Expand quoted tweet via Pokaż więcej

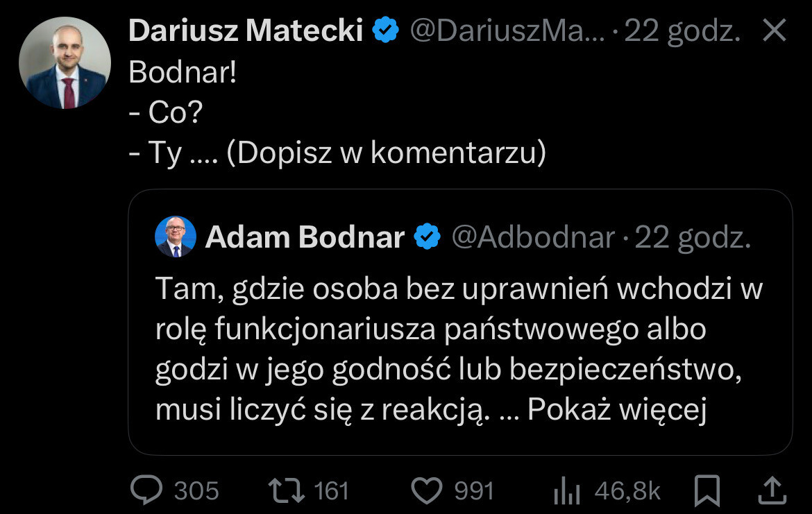pos(617,411)
